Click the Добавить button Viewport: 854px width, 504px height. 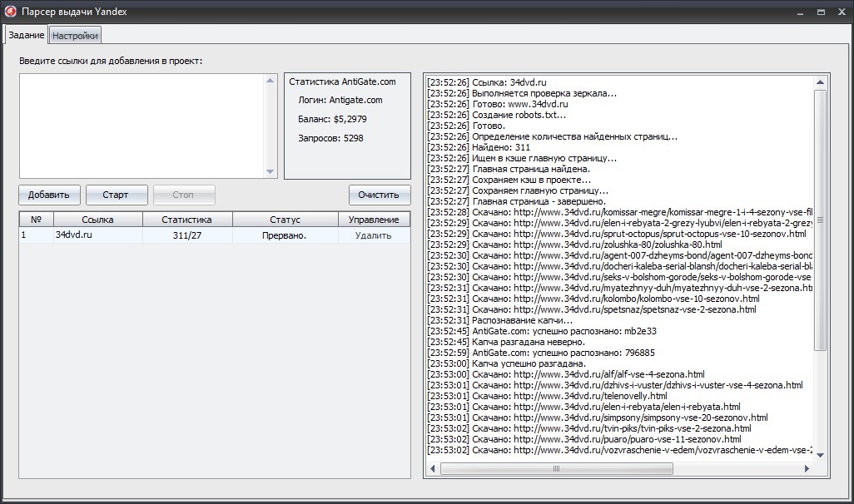49,195
